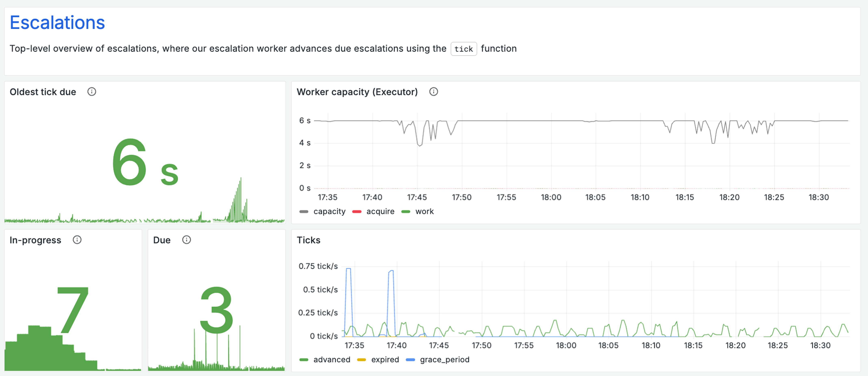Click the blue grace_period legend color swatch
The image size is (868, 376).
coord(410,360)
